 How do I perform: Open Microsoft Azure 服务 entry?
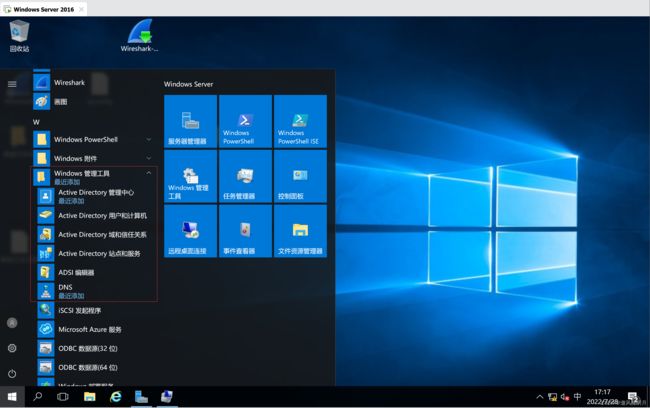tap(95, 329)
